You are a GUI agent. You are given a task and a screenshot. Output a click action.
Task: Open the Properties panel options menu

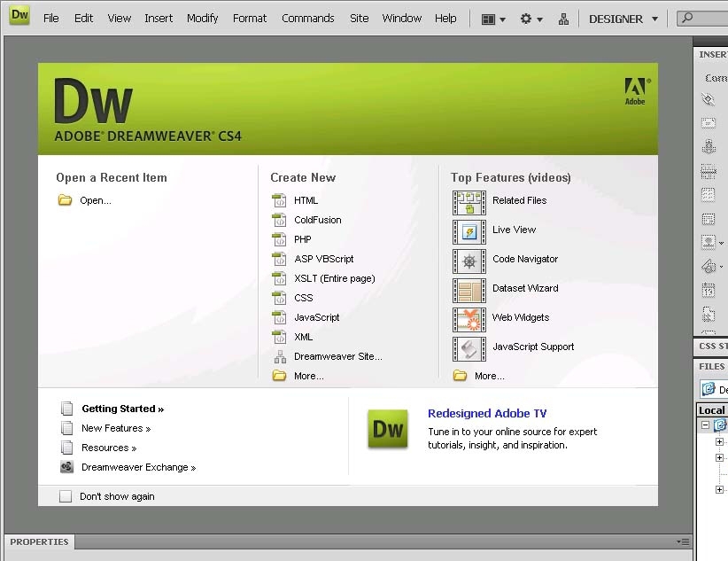point(683,542)
